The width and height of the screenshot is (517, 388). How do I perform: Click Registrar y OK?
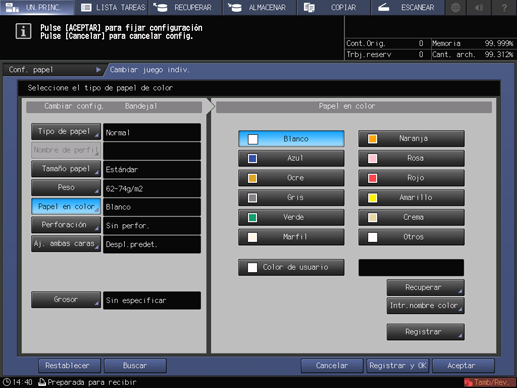pyautogui.click(x=398, y=366)
